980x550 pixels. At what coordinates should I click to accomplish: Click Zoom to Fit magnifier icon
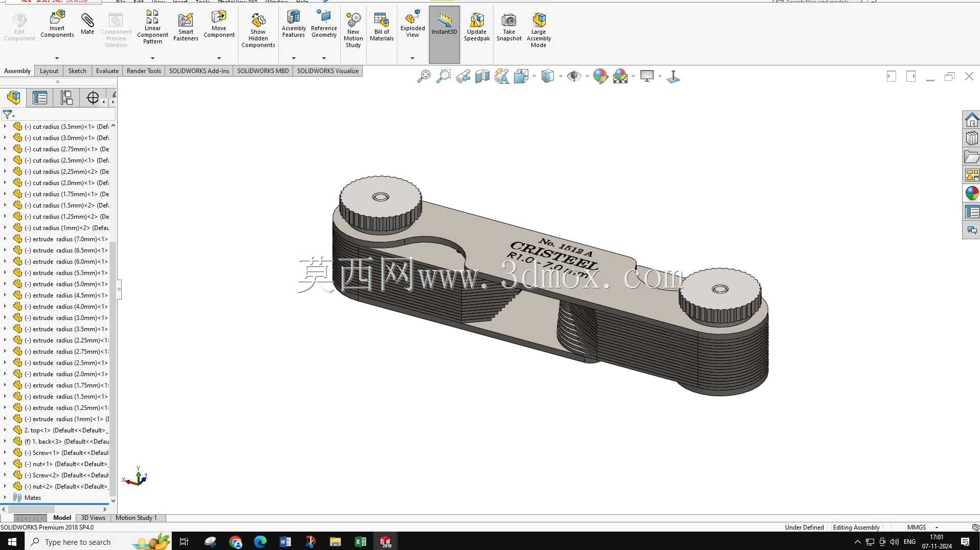(x=424, y=77)
